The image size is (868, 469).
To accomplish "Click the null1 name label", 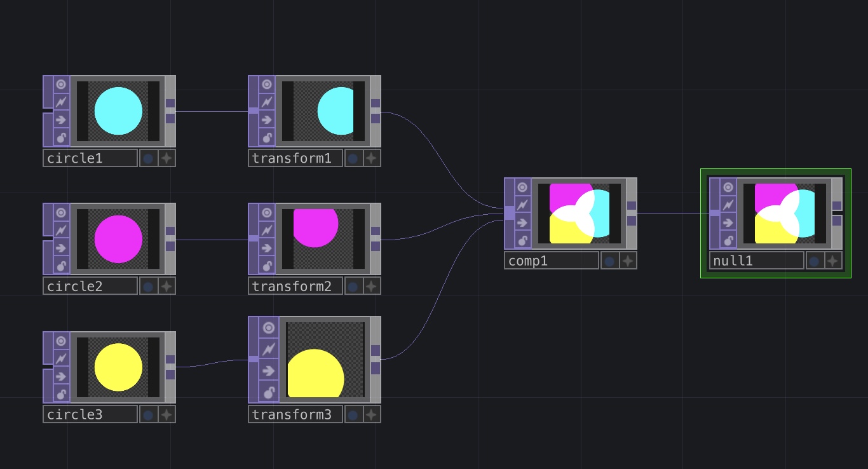I will tap(757, 261).
